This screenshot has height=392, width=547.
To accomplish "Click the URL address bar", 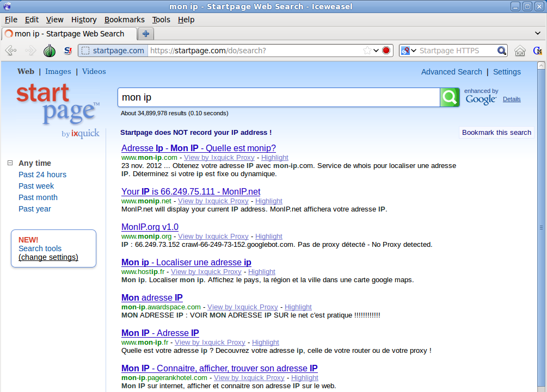I will coord(255,51).
